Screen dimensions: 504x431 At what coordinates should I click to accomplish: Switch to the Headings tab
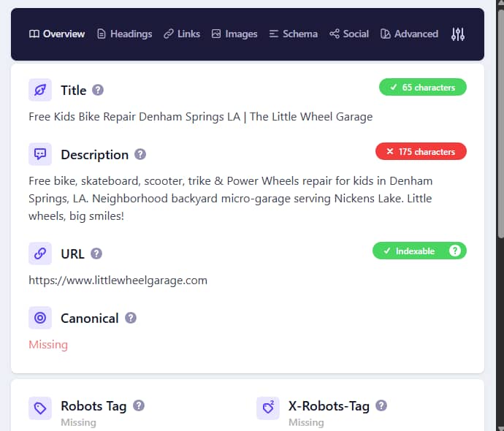tap(124, 34)
